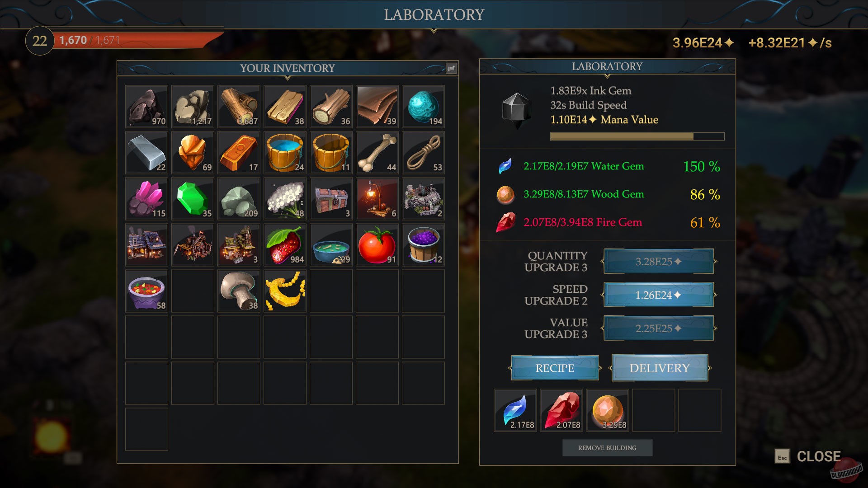
Task: Open the Recipe panel
Action: pyautogui.click(x=555, y=368)
